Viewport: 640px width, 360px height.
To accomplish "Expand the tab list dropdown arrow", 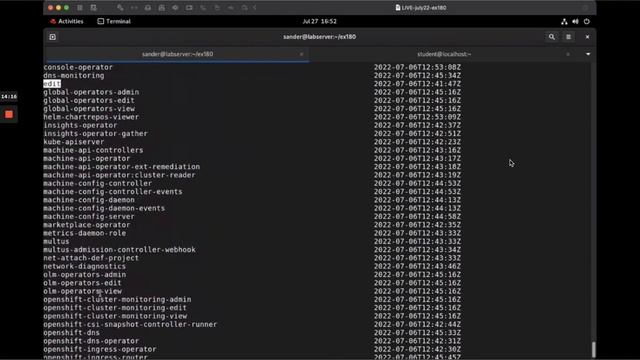I will [588, 54].
